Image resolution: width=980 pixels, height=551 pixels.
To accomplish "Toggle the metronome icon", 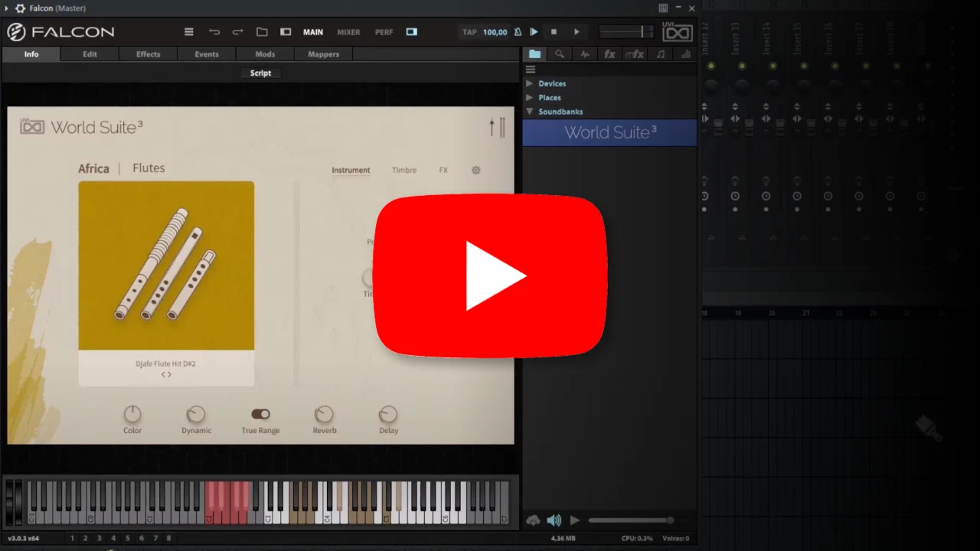I will [518, 32].
